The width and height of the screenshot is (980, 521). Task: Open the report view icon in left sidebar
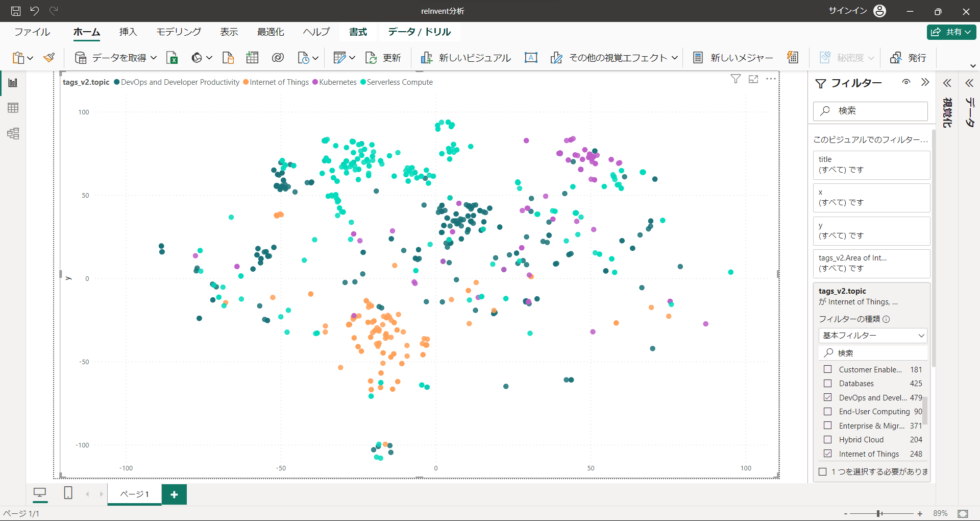click(13, 83)
